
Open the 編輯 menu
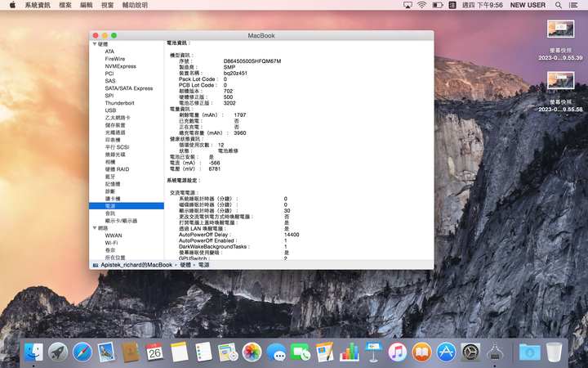(87, 5)
